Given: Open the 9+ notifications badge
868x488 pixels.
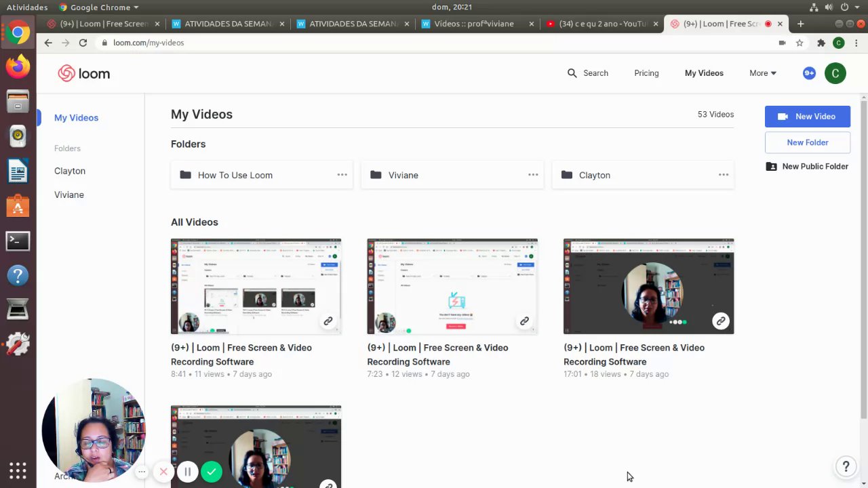Looking at the screenshot, I should [809, 73].
